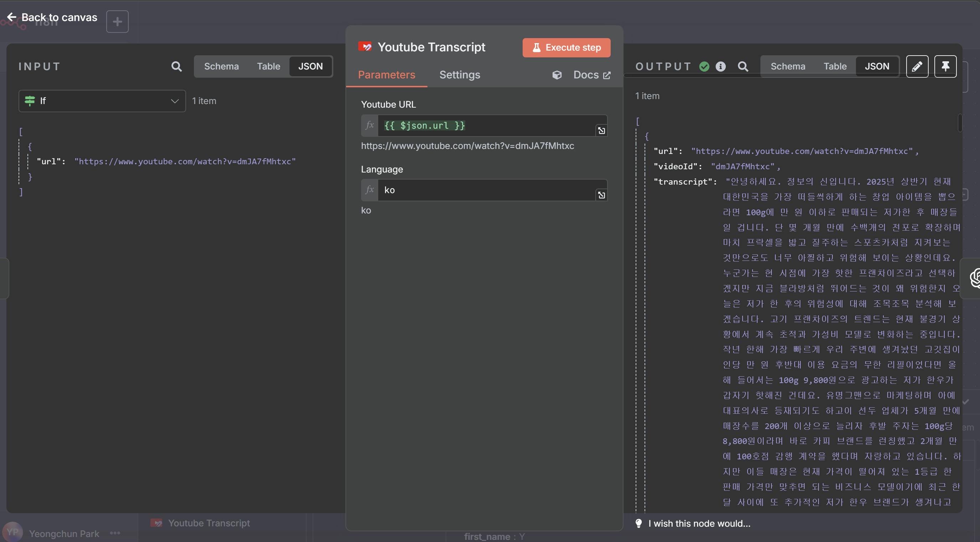This screenshot has width=980, height=542.
Task: Switch INPUT view to Schema
Action: click(221, 67)
